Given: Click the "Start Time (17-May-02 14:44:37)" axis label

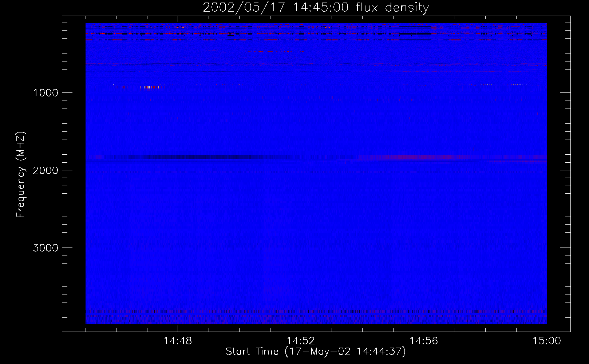Looking at the screenshot, I should [316, 352].
